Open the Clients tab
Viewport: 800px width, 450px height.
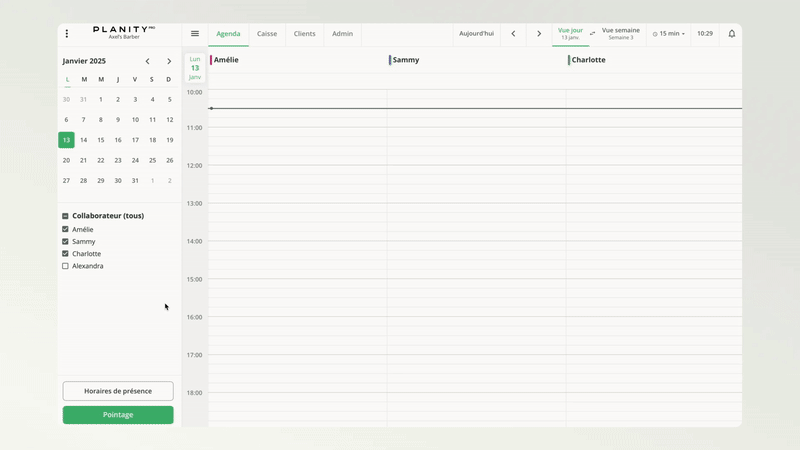point(305,34)
